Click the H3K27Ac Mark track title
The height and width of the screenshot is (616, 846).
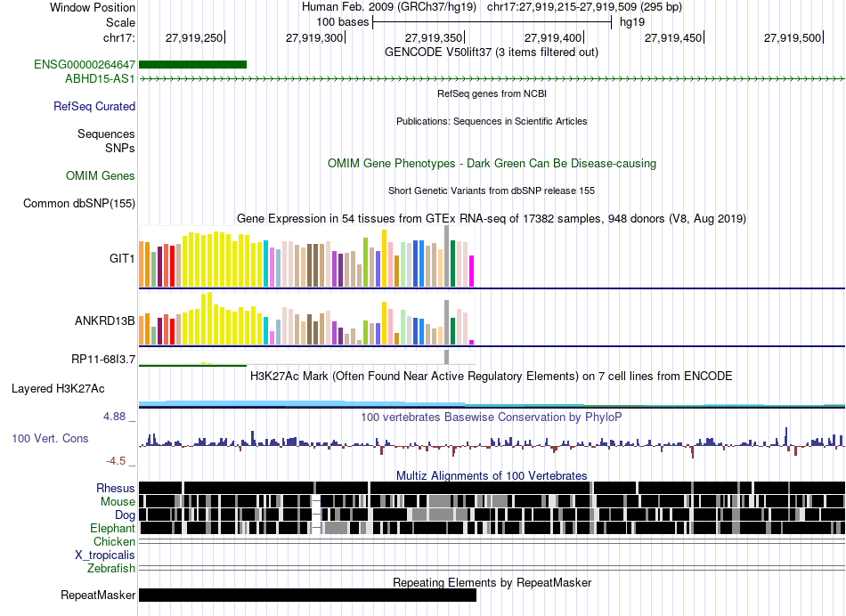(x=492, y=376)
